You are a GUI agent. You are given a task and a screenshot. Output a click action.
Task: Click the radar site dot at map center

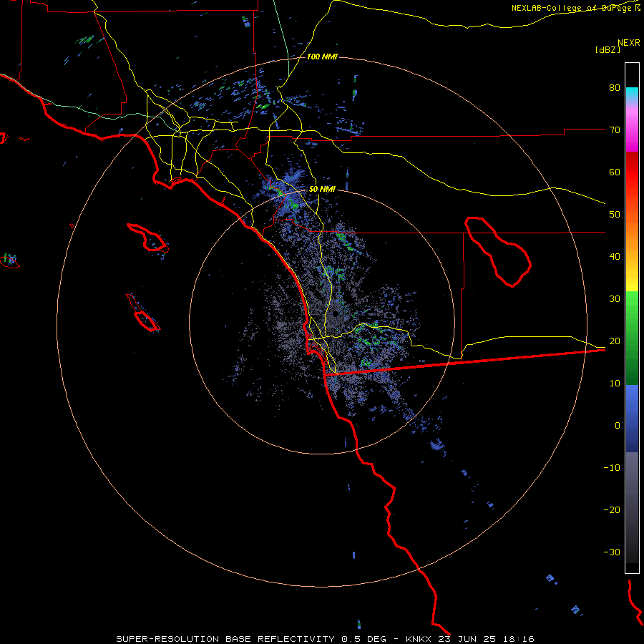pyautogui.click(x=336, y=314)
